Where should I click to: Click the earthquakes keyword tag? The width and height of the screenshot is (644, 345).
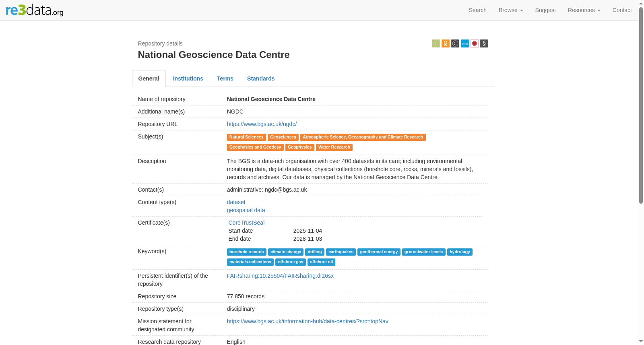(341, 252)
